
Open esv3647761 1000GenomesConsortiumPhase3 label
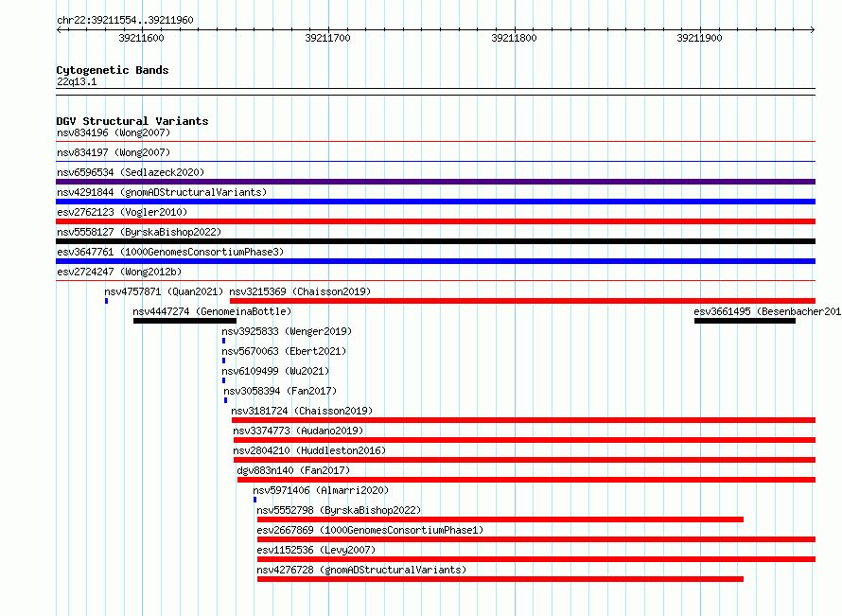(170, 252)
